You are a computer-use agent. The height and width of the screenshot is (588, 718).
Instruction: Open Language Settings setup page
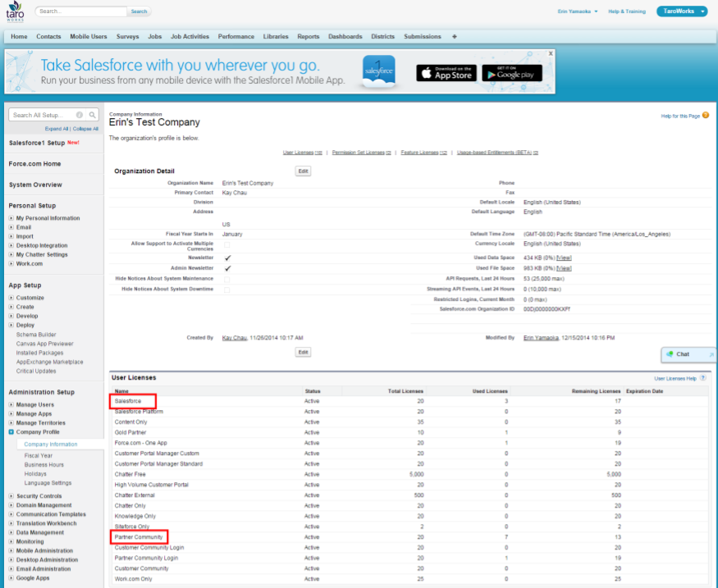click(x=48, y=483)
